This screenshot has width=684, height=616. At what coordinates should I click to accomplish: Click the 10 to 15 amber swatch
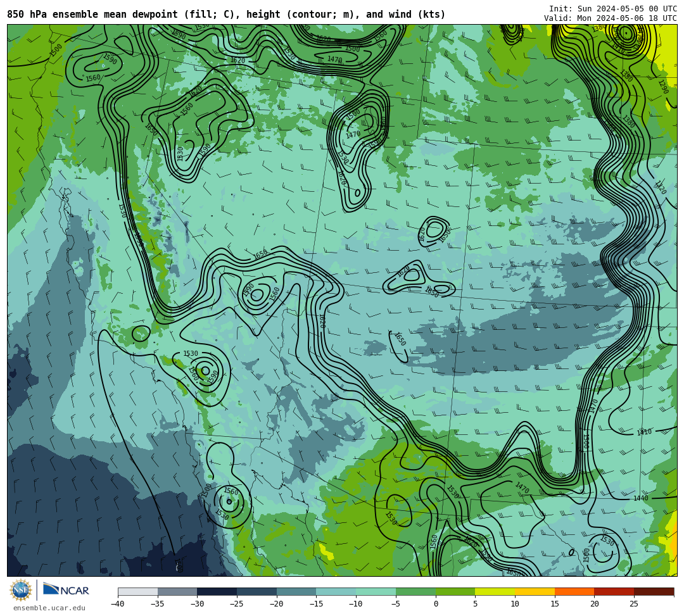535,591
